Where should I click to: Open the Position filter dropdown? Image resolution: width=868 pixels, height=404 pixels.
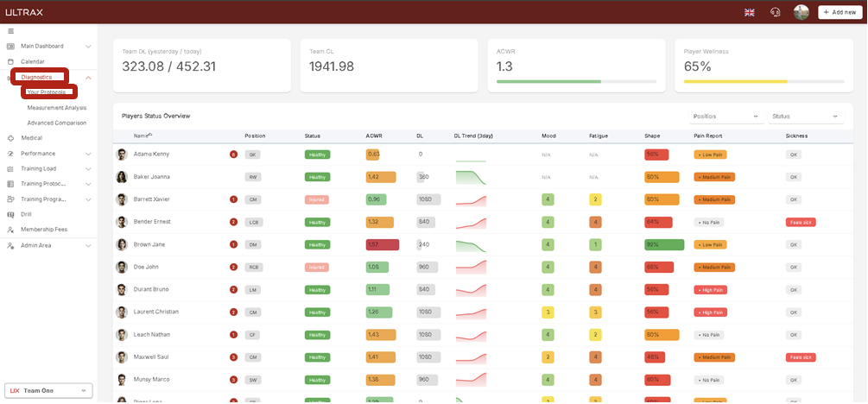(x=726, y=116)
